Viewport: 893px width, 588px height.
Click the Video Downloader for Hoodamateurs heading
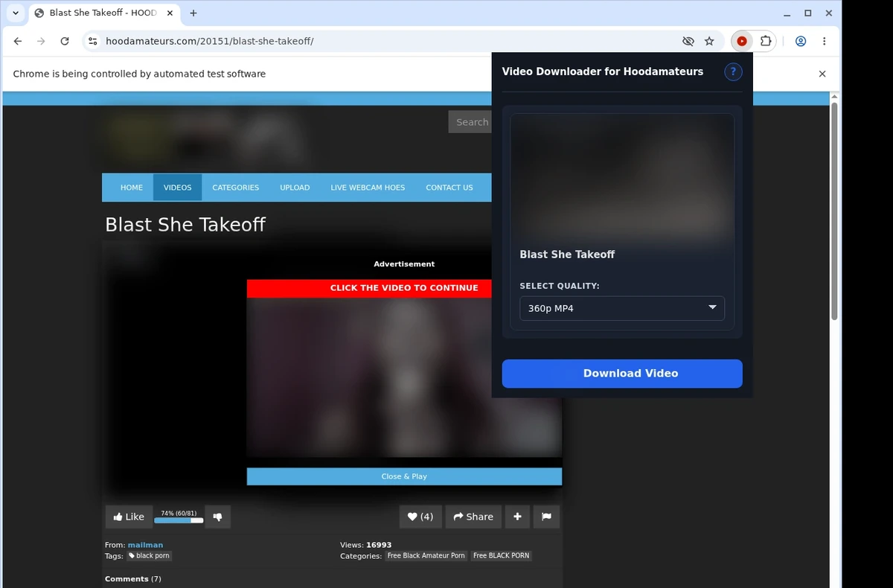pyautogui.click(x=603, y=71)
